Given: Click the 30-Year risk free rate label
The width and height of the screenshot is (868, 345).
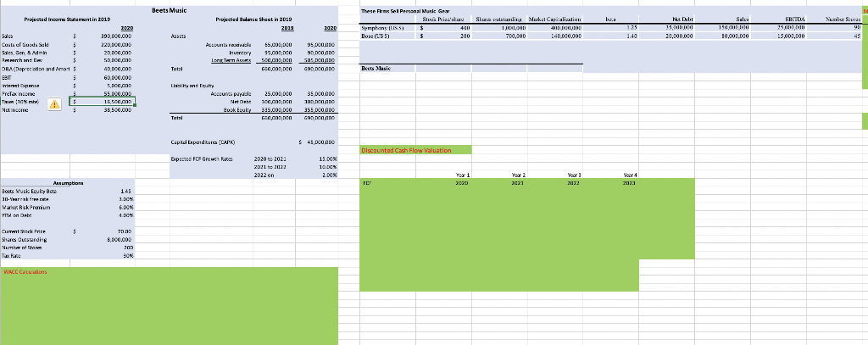Looking at the screenshot, I should tap(26, 199).
